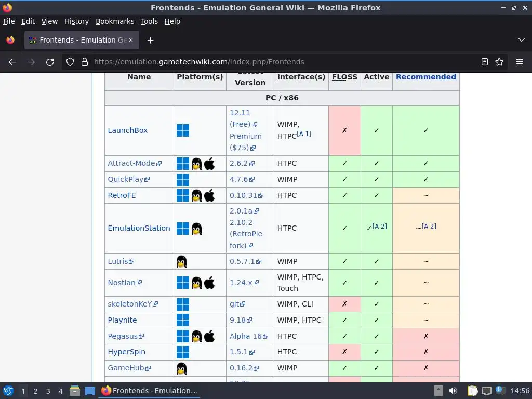Switch to virtual desktop 2

coord(35,391)
